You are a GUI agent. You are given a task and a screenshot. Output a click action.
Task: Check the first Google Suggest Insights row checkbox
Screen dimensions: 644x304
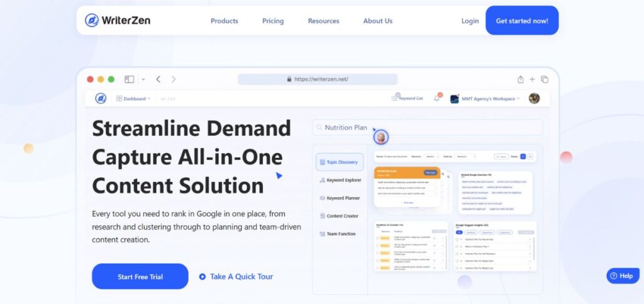[457, 240]
